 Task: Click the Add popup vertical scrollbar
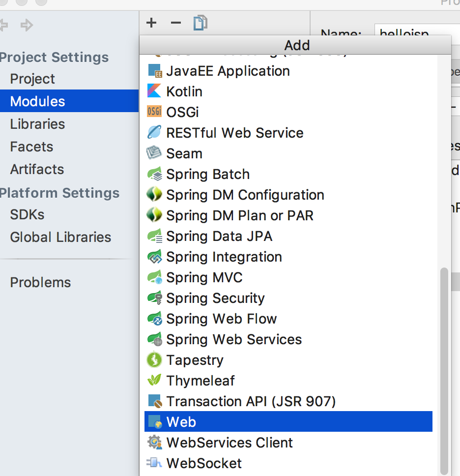(444, 369)
